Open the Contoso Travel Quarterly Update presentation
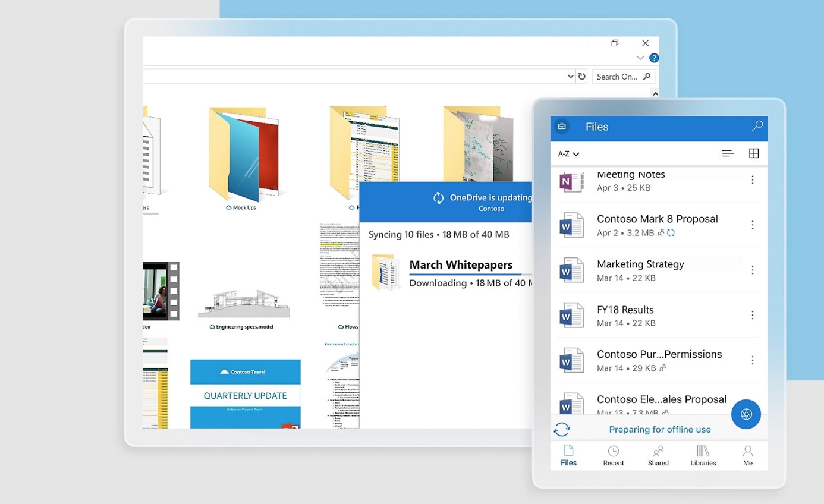This screenshot has height=504, width=824. [x=246, y=393]
